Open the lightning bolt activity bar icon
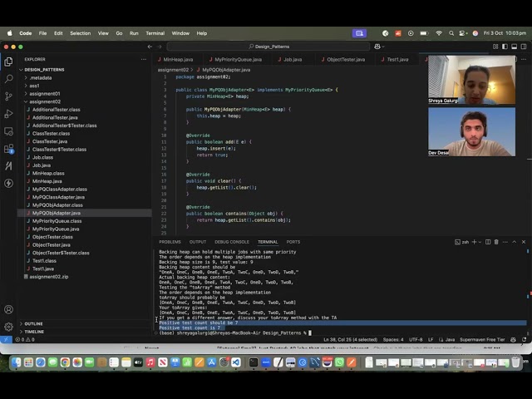Image resolution: width=532 pixels, height=399 pixels. point(8,183)
